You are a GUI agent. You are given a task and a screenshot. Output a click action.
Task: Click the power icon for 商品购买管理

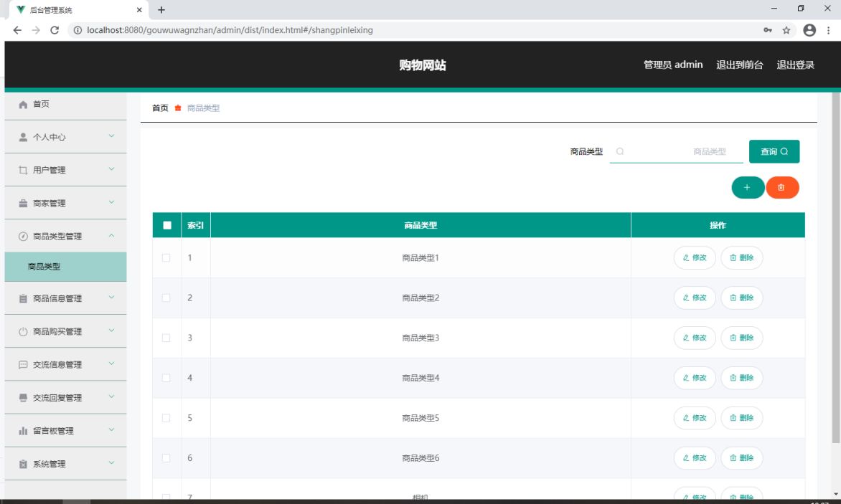(x=23, y=331)
